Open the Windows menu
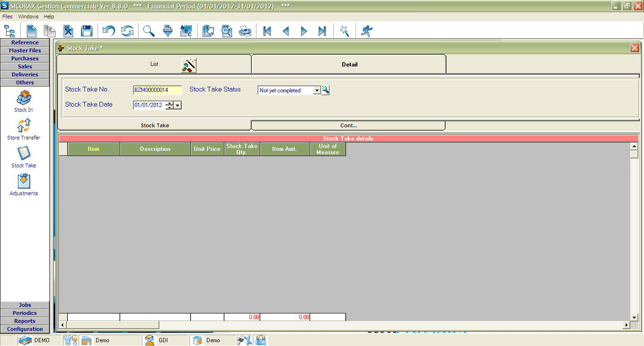This screenshot has height=346, width=644. (x=28, y=16)
